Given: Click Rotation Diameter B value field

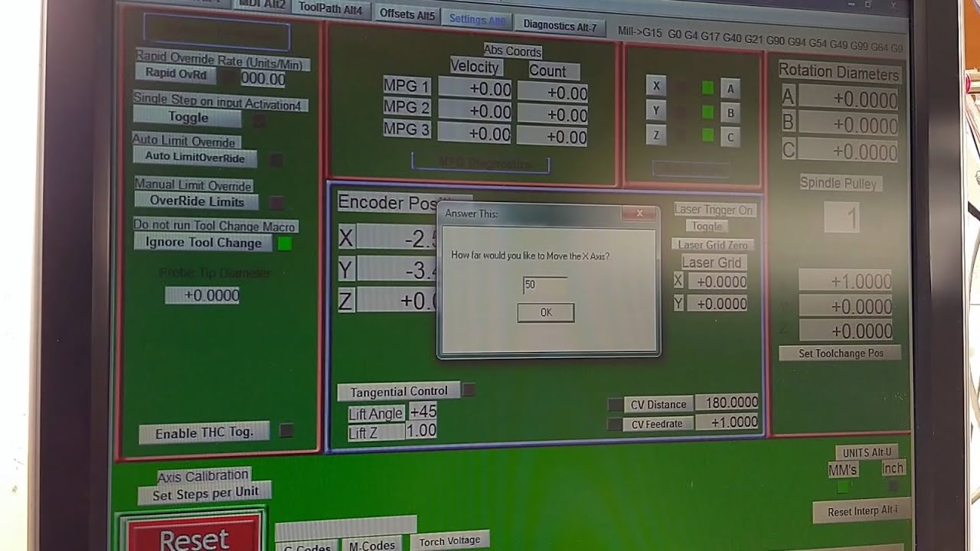Looking at the screenshot, I should [848, 125].
